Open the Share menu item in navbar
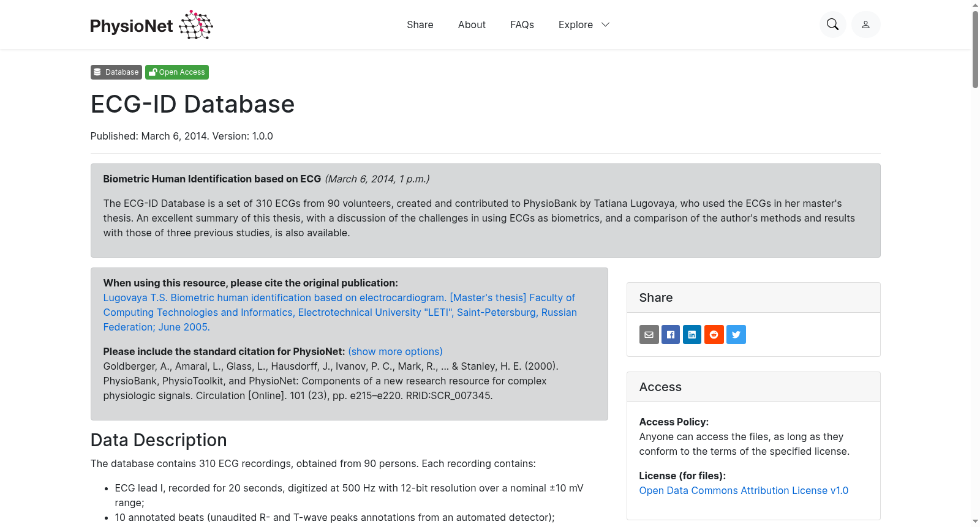Screen dimensions: 980x527 [420, 24]
